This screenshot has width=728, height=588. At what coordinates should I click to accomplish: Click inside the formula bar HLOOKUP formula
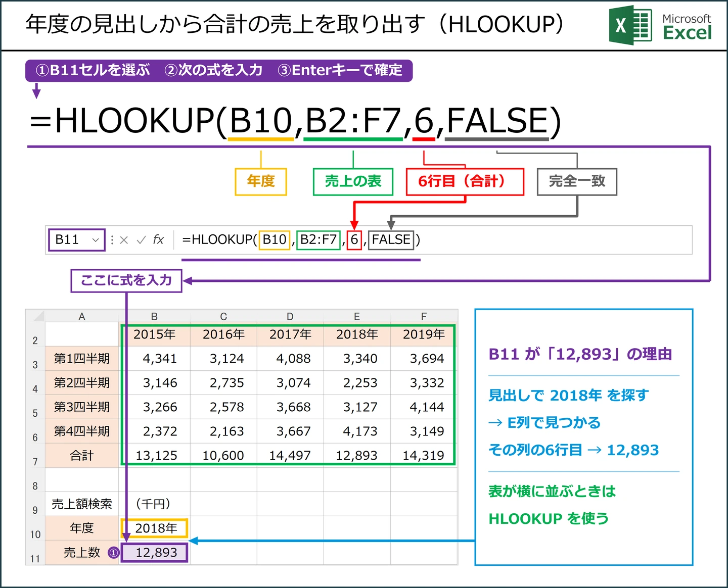coord(301,239)
